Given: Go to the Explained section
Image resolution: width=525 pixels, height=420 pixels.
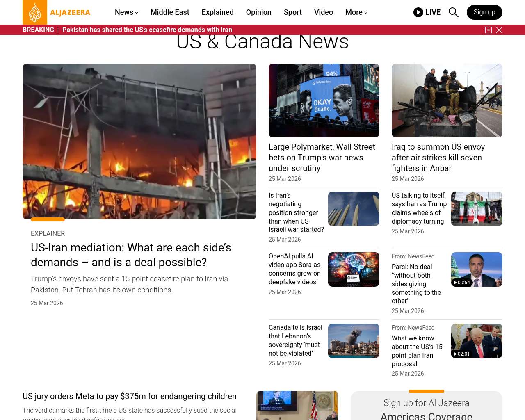Looking at the screenshot, I should [218, 12].
